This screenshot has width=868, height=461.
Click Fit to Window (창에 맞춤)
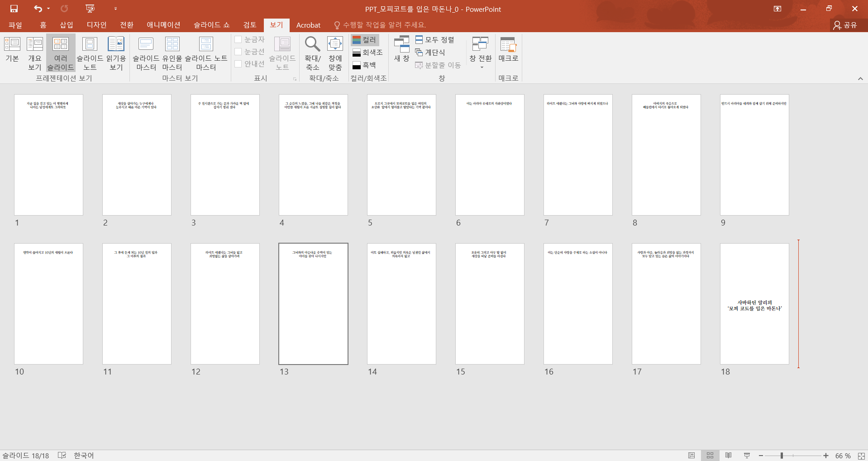pos(335,54)
